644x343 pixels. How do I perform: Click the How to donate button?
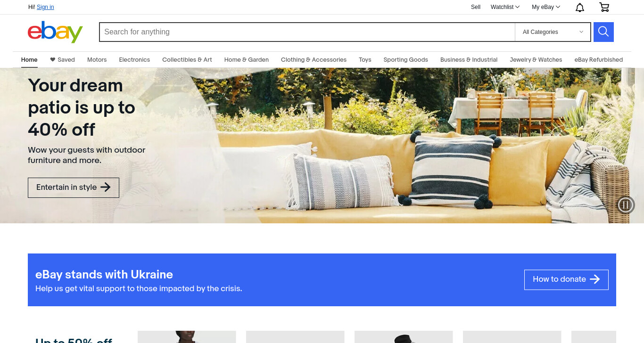click(x=566, y=279)
